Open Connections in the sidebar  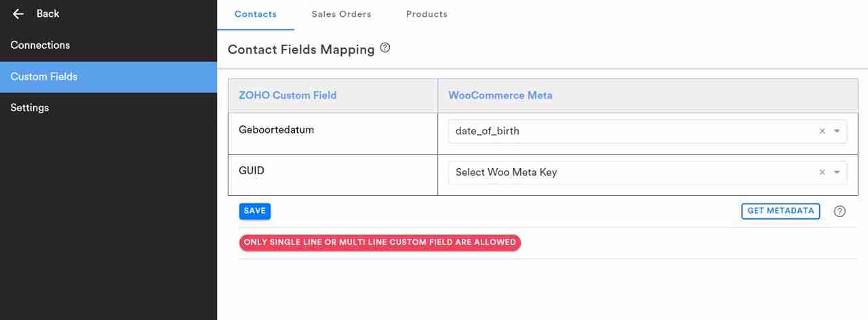[40, 45]
